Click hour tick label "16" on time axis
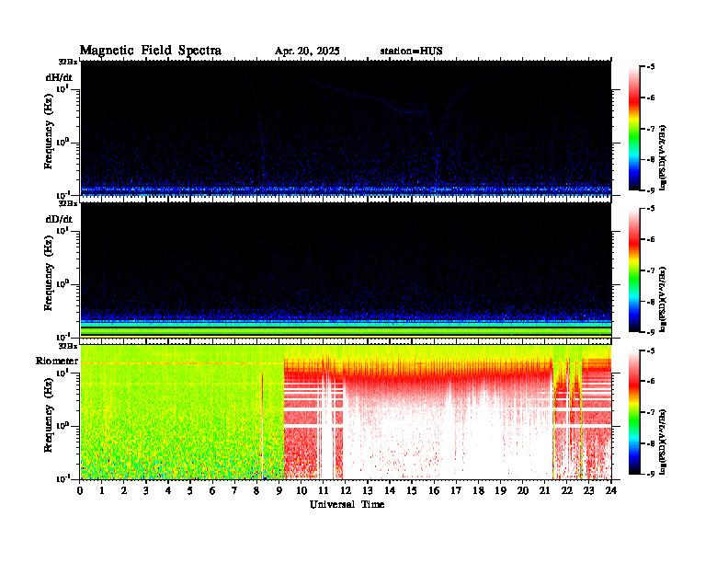 (434, 491)
